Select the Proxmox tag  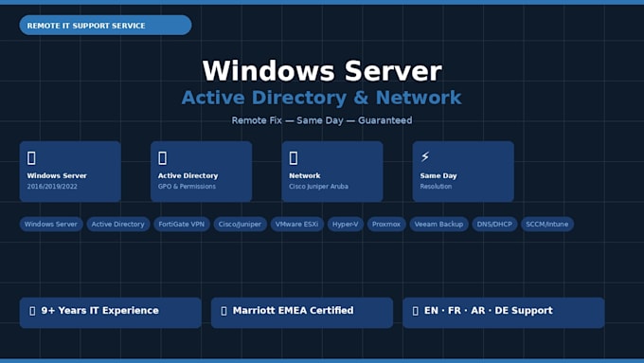386,224
